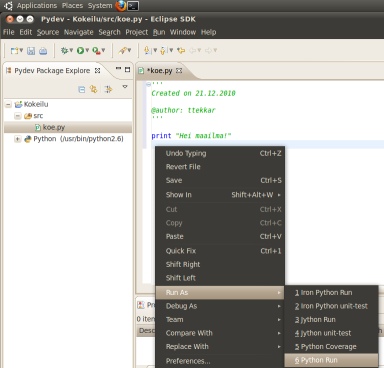Viewport: 384px width, 368px height.
Task: Collapse the Kokeilu project tree node
Action: click(x=8, y=105)
